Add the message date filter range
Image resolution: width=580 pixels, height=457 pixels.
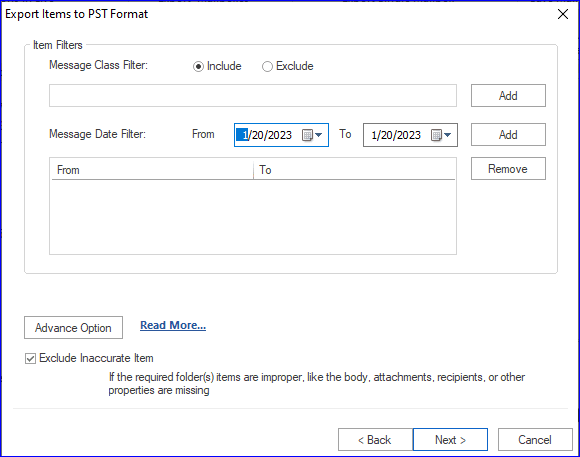click(508, 135)
